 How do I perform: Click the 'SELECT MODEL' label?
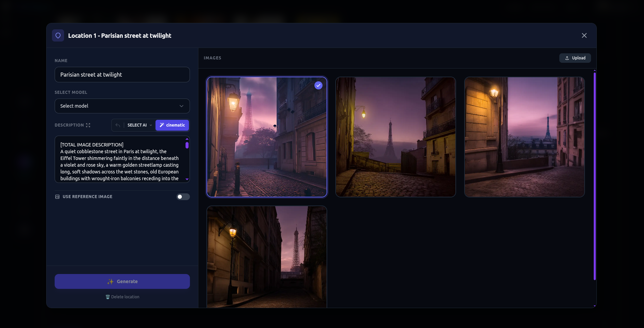pyautogui.click(x=71, y=92)
